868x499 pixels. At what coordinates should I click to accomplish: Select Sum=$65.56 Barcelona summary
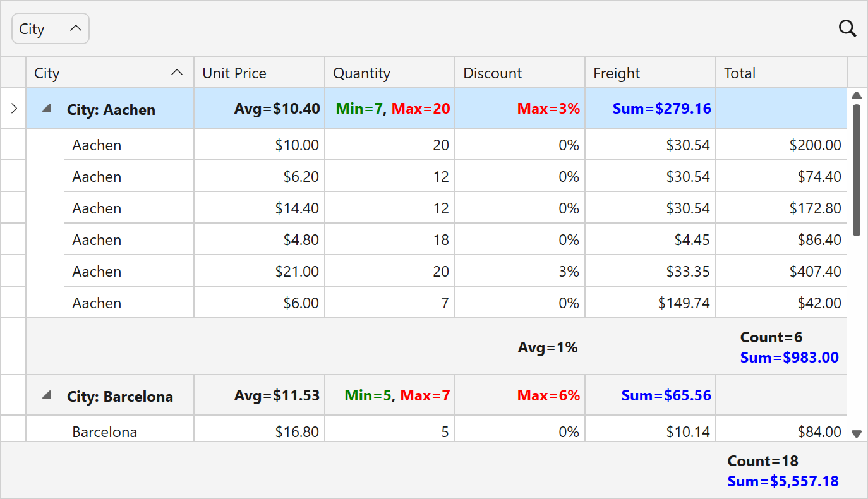(666, 395)
